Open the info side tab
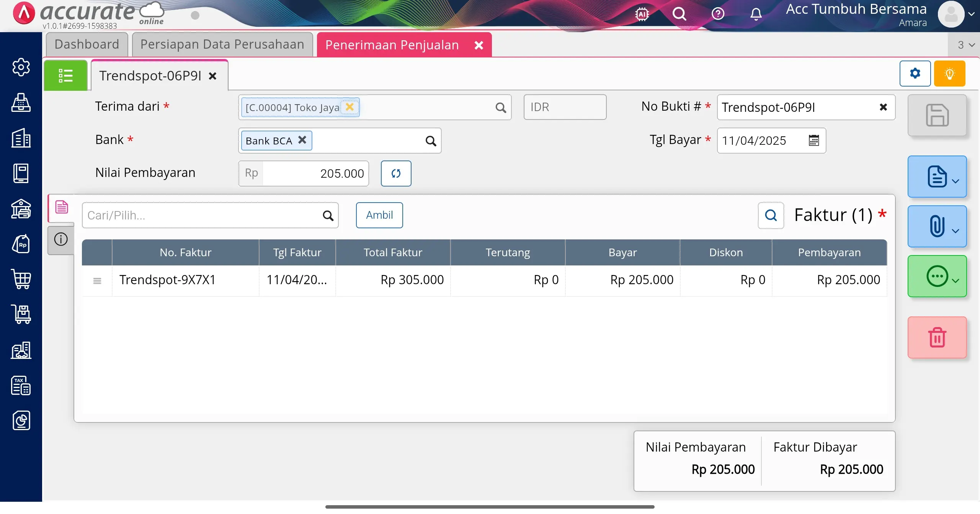This screenshot has height=514, width=980. [61, 239]
